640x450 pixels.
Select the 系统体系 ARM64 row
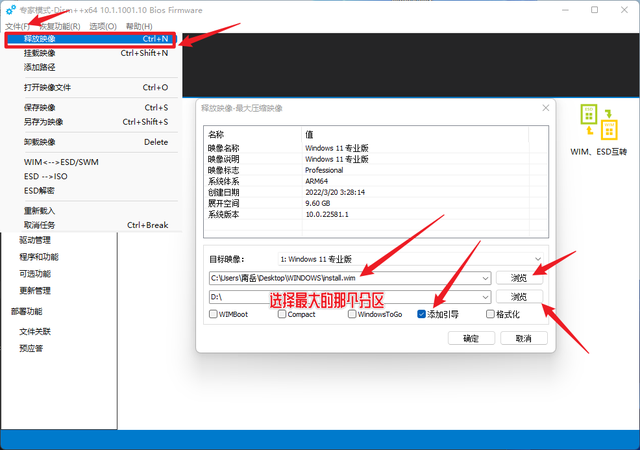point(376,181)
